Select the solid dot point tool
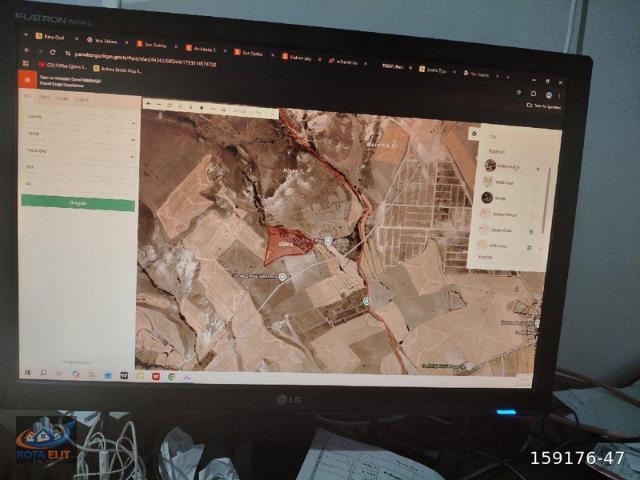640x480 pixels. tap(202, 108)
